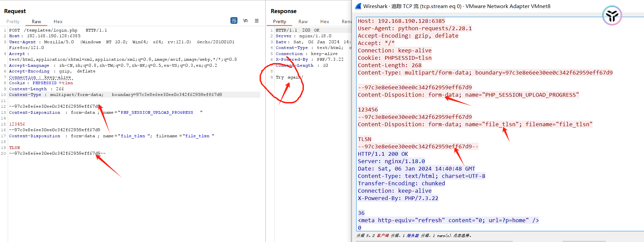Click Cookie PHPSESSID=tlsn in Request panel
The width and height of the screenshot is (644, 242).
coord(41,83)
